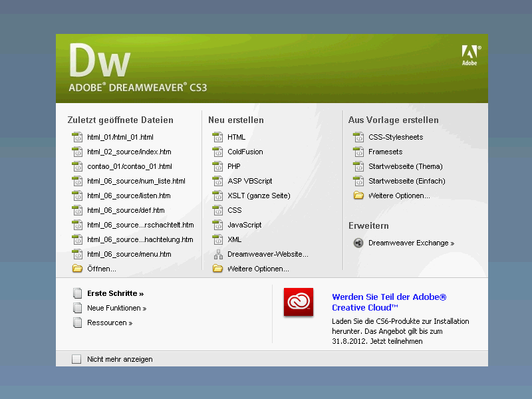Click the folder icon next to Öffnen...

(x=77, y=269)
